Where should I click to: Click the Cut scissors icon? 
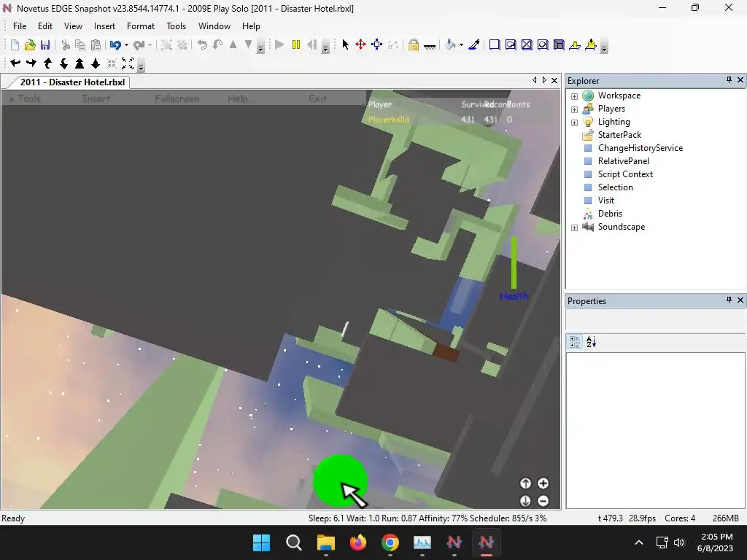tap(66, 44)
